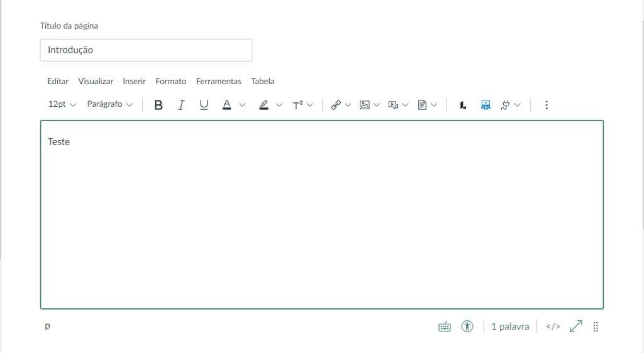Click the superscript T² icon
Viewport: 644px width, 353px height.
[x=298, y=105]
